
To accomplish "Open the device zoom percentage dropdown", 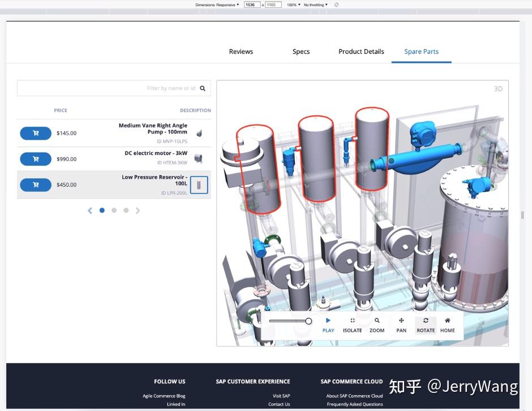I will pyautogui.click(x=292, y=5).
